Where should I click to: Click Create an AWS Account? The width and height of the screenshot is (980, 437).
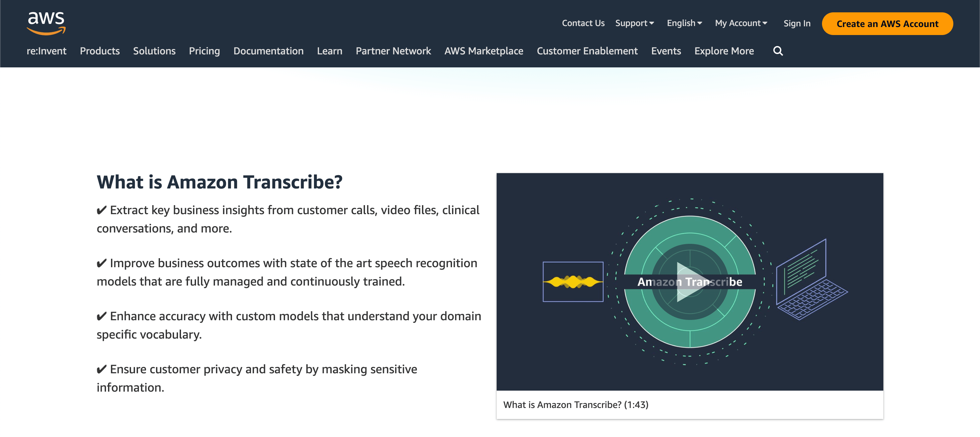point(887,24)
